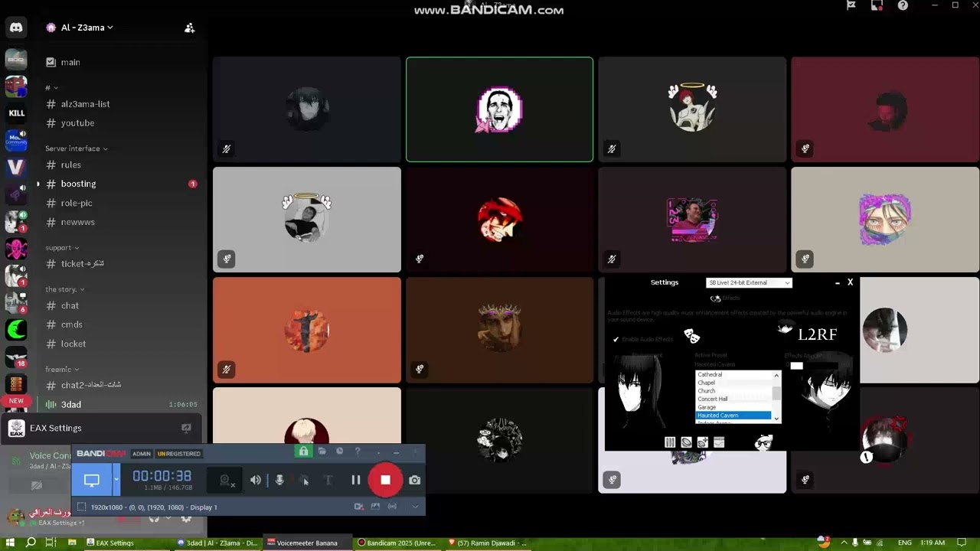Click the theater masks icon in Settings
980x551 pixels.
691,335
